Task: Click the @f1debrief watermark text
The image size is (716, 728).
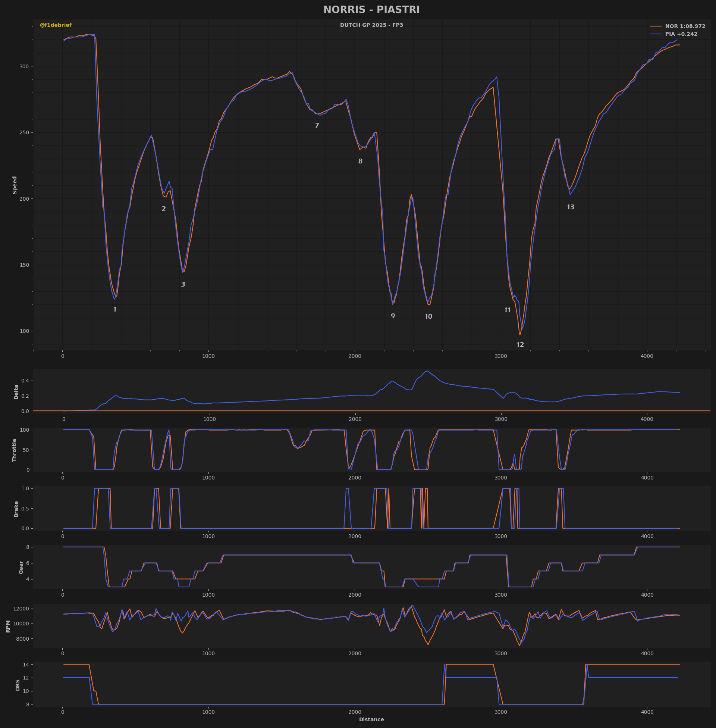Action: 56,25
